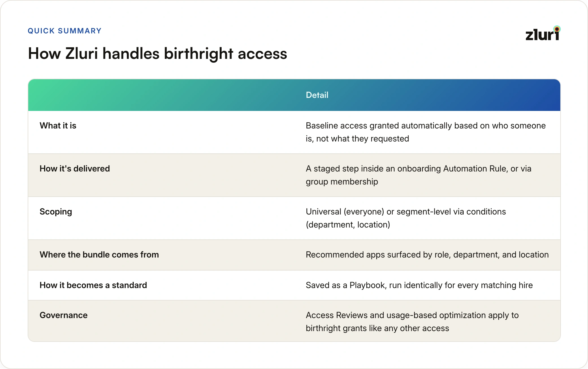Click the empty first column header cell
Viewport: 588px width, 369px height.
(x=161, y=95)
